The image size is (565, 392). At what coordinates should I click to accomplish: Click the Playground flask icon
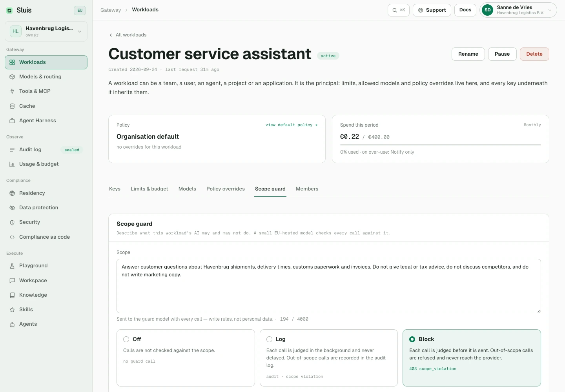point(12,266)
